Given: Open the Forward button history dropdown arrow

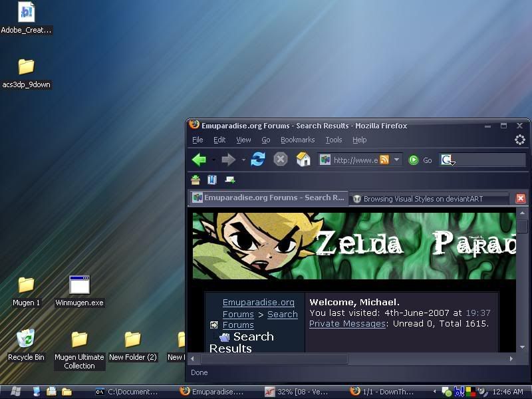Looking at the screenshot, I should 243,160.
